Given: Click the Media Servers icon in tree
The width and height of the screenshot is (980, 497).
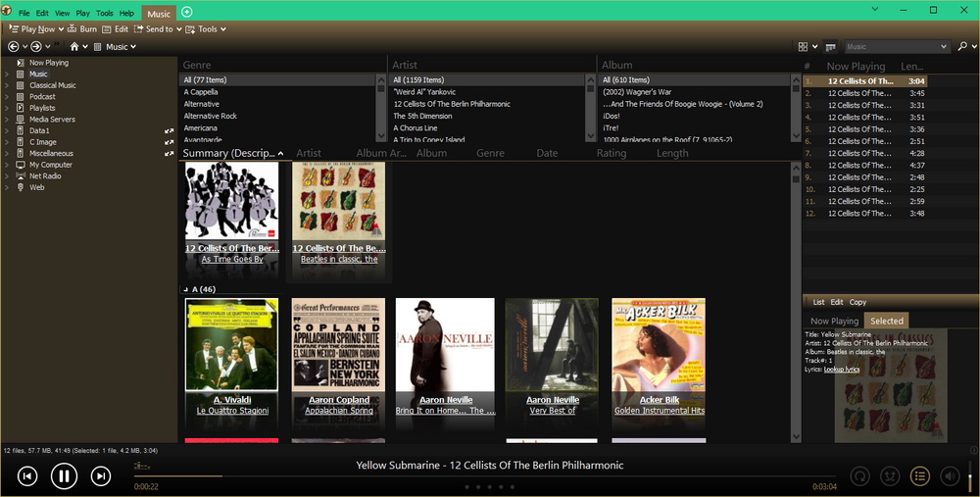Looking at the screenshot, I should pyautogui.click(x=20, y=119).
